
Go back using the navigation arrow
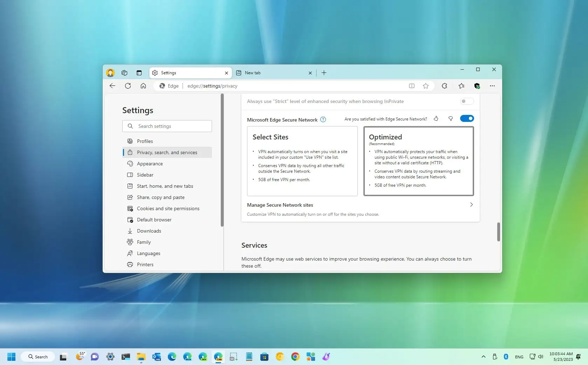[x=112, y=86]
